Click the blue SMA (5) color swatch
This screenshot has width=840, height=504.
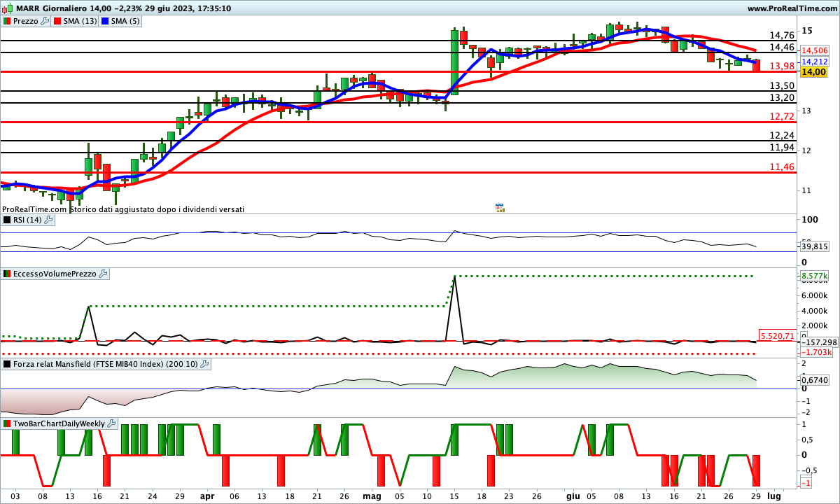point(105,21)
